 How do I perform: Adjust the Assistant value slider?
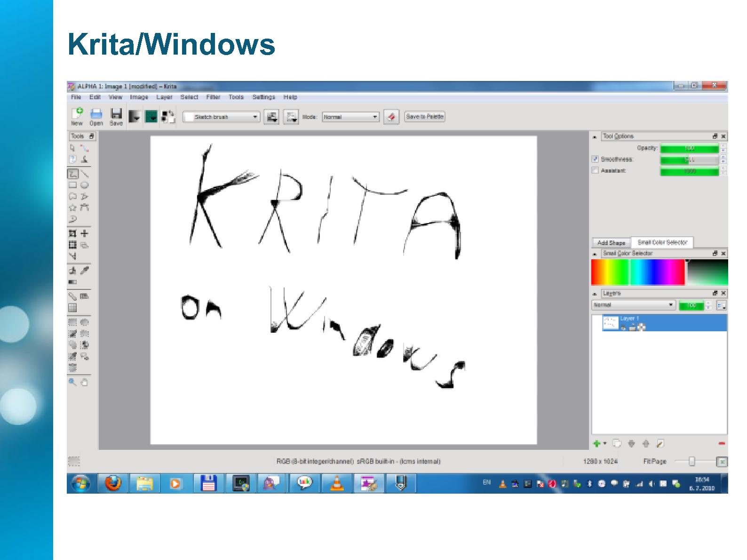pyautogui.click(x=690, y=171)
